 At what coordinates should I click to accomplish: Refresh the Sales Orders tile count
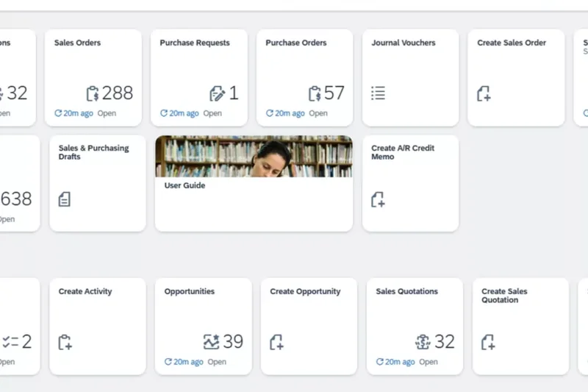tap(72, 113)
